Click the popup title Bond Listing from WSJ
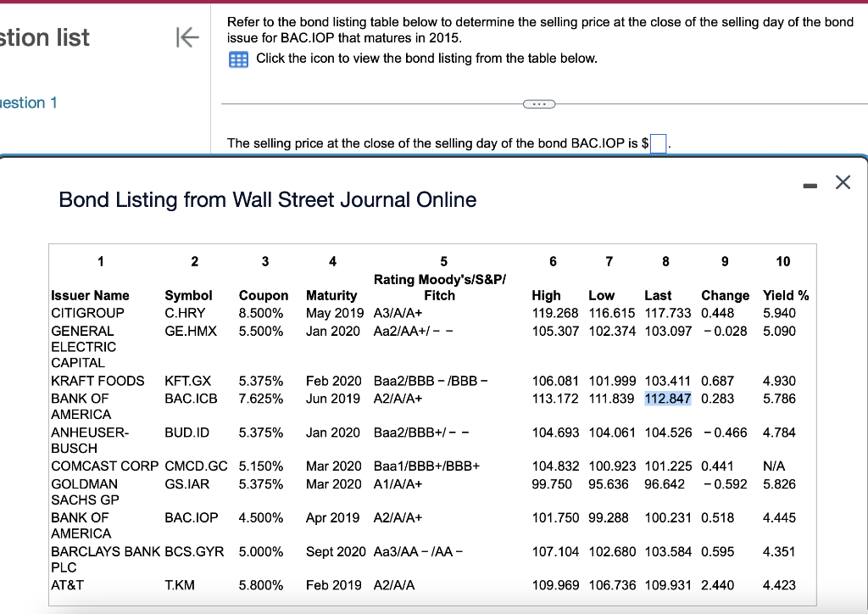Screen dimensions: 868x614 (269, 200)
